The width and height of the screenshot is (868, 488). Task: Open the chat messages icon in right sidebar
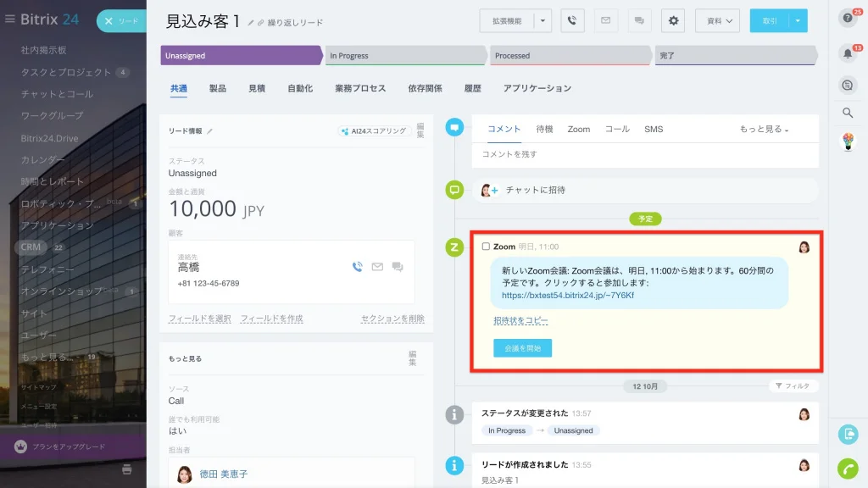848,86
